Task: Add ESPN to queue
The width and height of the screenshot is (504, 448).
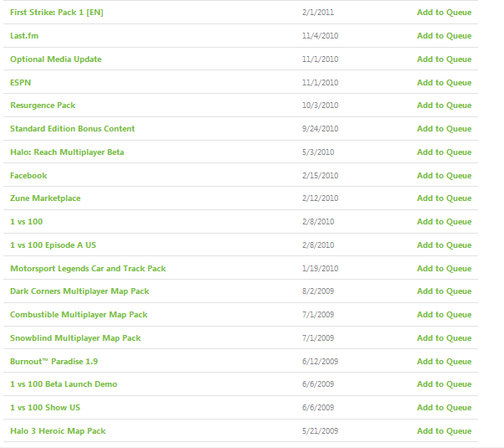Action: 445,83
